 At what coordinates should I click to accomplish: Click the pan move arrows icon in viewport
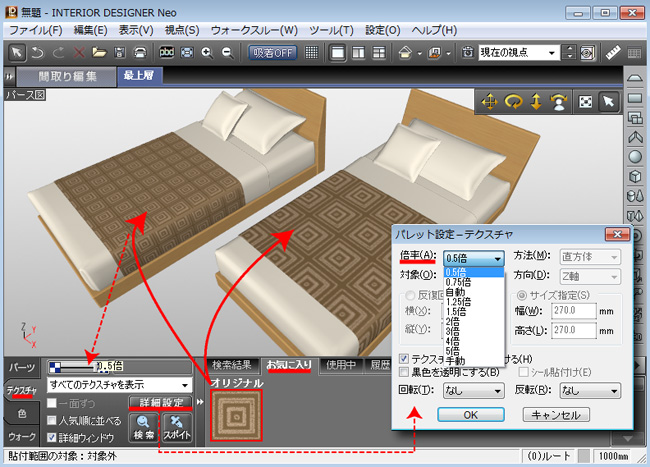pyautogui.click(x=490, y=101)
